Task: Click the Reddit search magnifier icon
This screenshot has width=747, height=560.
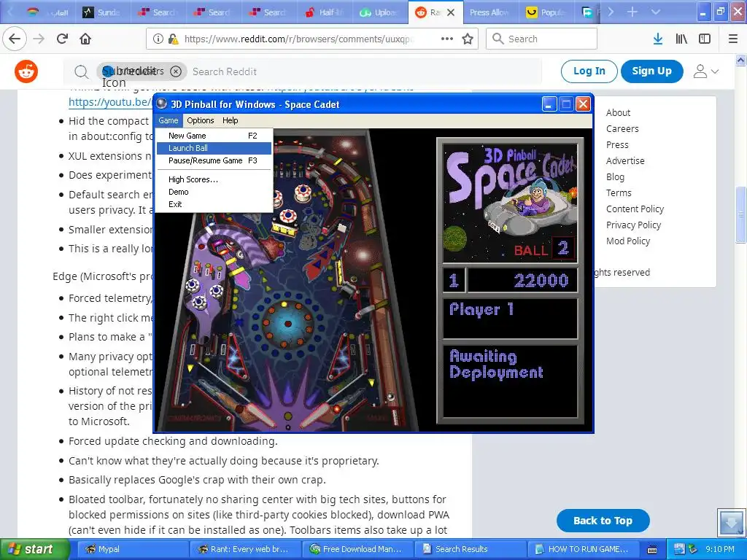Action: [82, 72]
